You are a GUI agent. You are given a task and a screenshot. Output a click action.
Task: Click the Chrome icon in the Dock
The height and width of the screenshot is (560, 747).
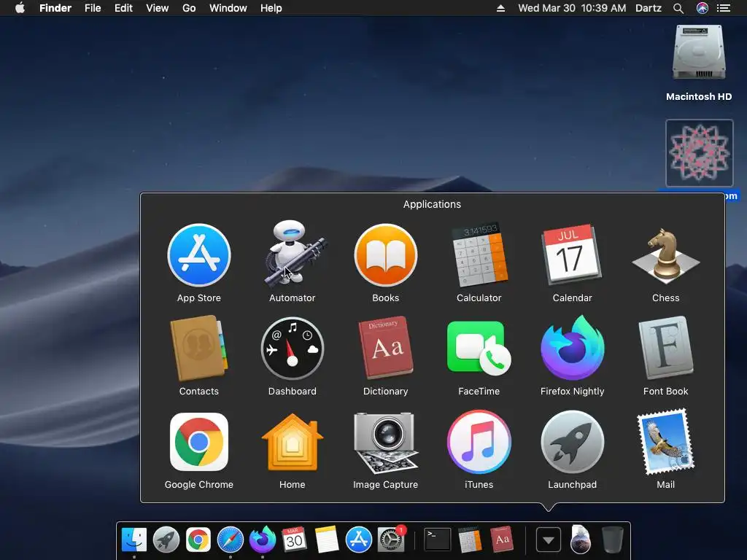tap(198, 540)
